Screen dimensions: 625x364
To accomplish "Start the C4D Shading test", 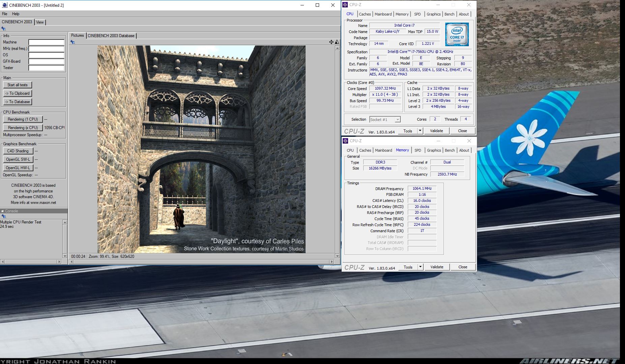I will 18,151.
